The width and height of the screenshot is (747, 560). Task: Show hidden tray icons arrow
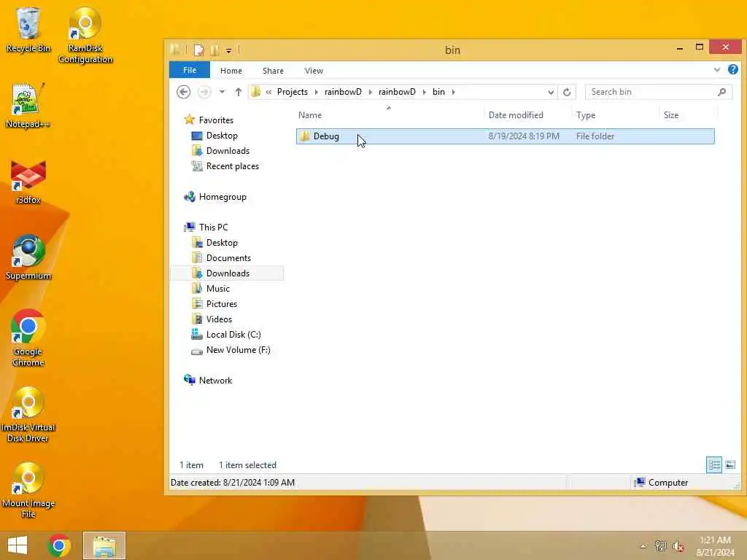[643, 546]
